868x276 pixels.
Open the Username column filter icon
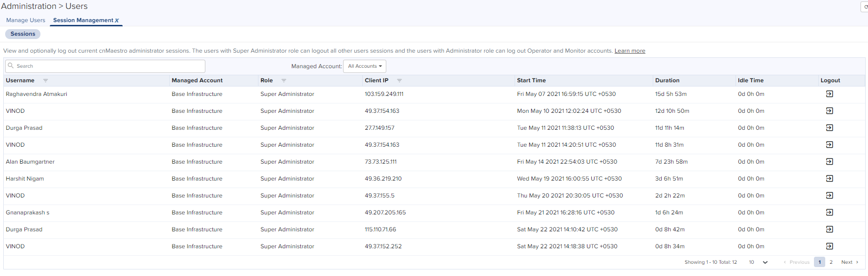pos(46,80)
